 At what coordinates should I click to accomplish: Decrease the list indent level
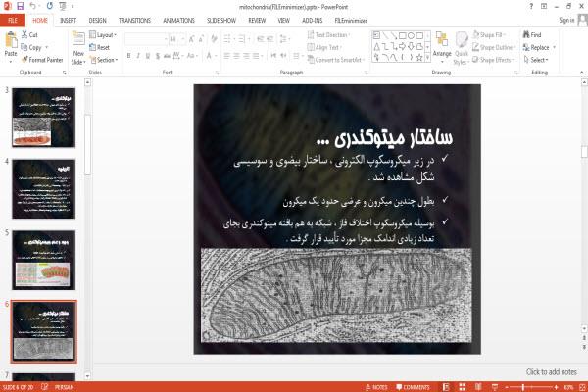(x=261, y=38)
